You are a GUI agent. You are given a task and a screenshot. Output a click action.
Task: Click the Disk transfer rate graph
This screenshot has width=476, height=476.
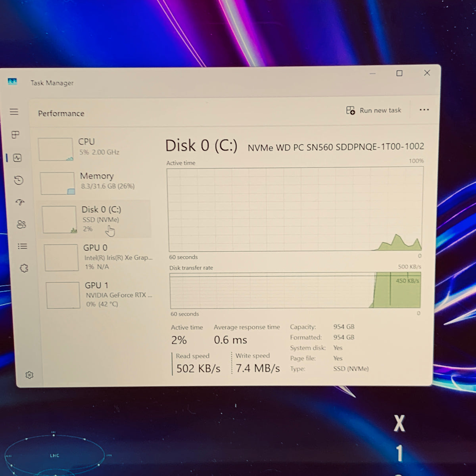click(x=295, y=290)
